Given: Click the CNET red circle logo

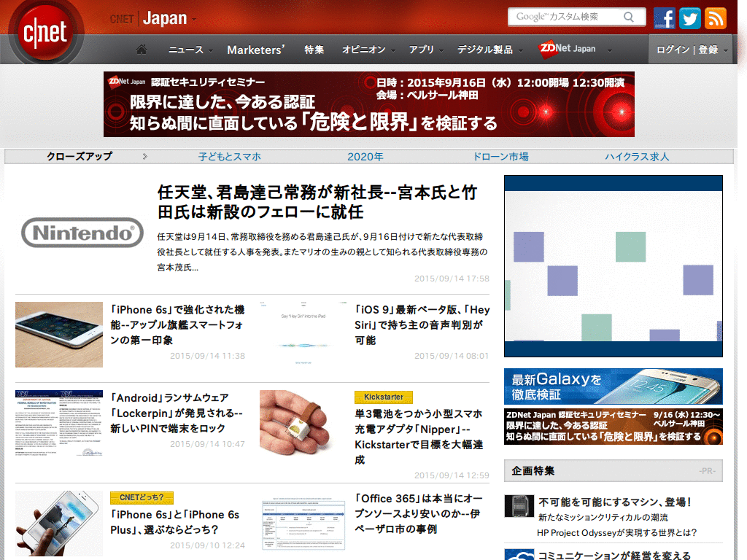Looking at the screenshot, I should 46,32.
